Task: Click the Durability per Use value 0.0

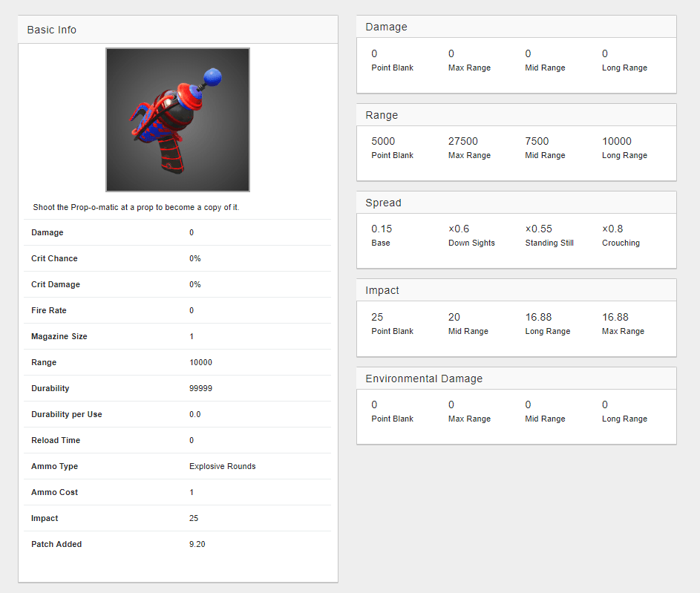Action: click(194, 414)
